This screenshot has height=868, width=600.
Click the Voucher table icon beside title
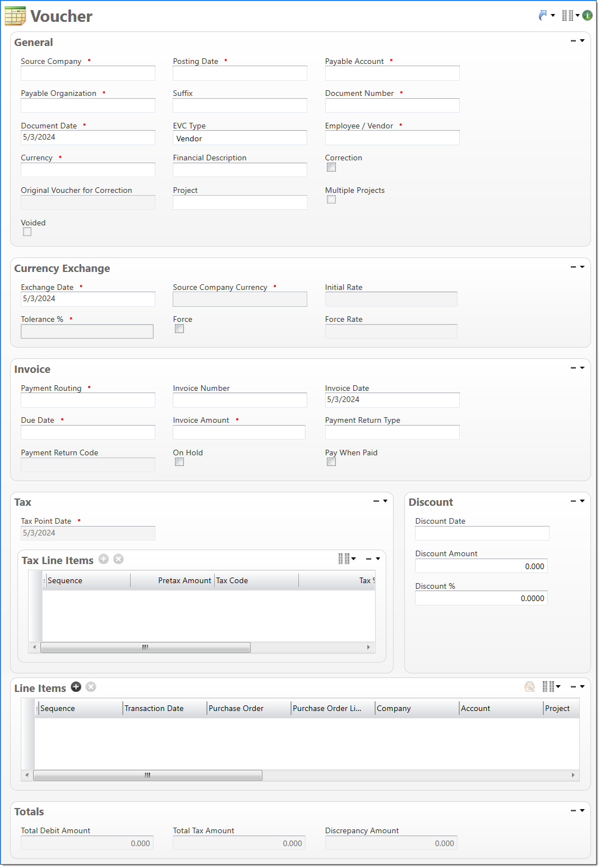tap(15, 16)
